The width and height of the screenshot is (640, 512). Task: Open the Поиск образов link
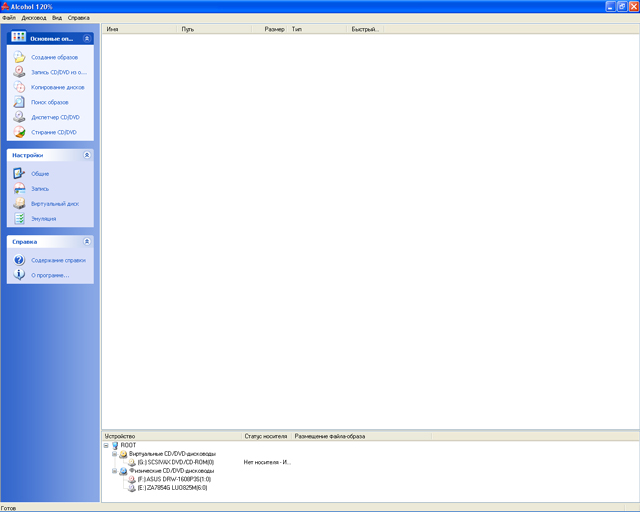click(50, 102)
